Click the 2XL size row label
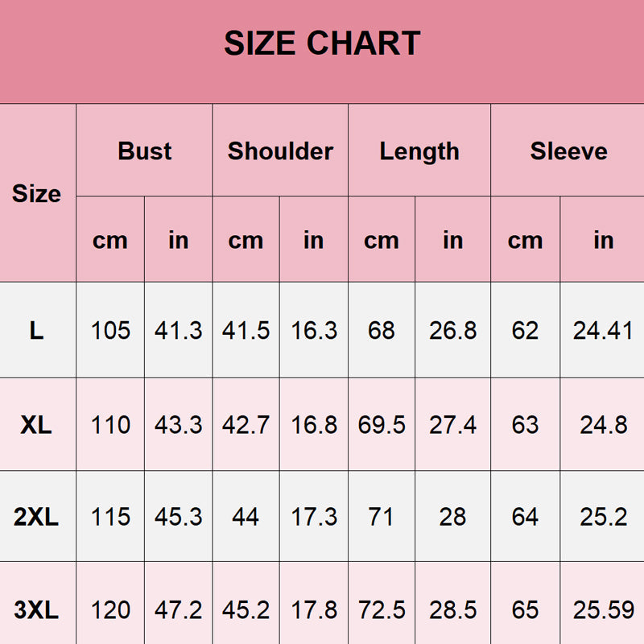This screenshot has height=644, width=644. pos(37,517)
